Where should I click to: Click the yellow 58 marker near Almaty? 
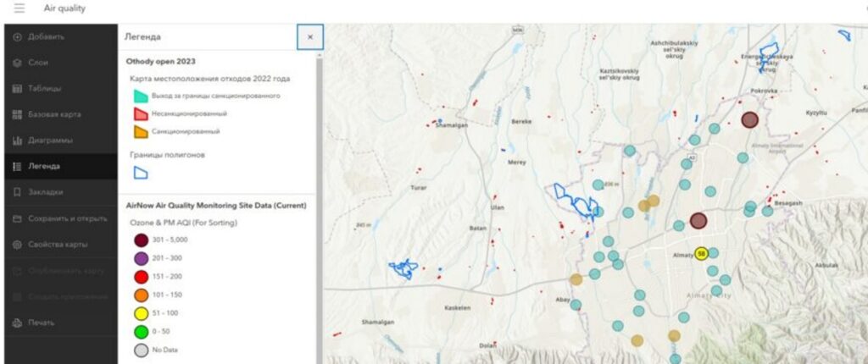click(701, 254)
